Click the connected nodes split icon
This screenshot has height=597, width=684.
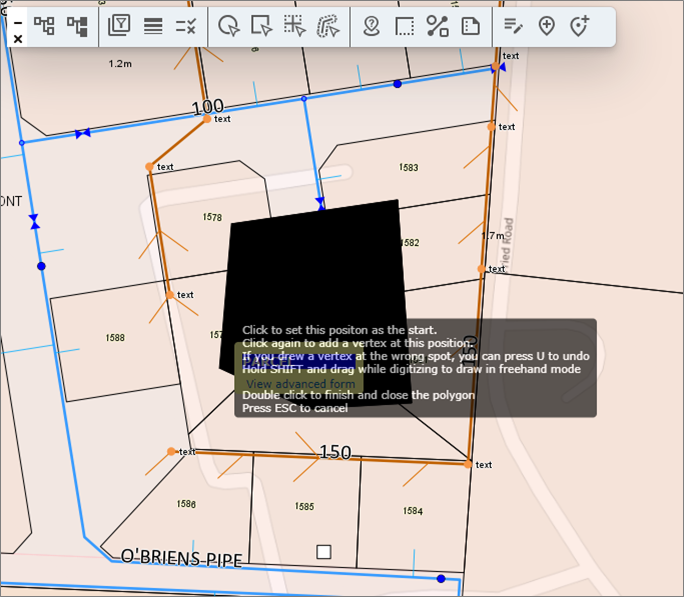click(437, 27)
